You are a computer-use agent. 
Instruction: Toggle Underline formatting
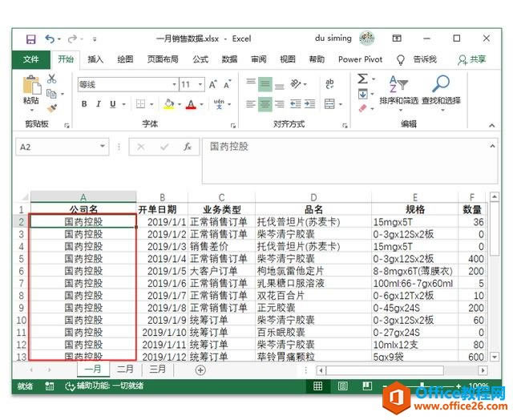113,104
